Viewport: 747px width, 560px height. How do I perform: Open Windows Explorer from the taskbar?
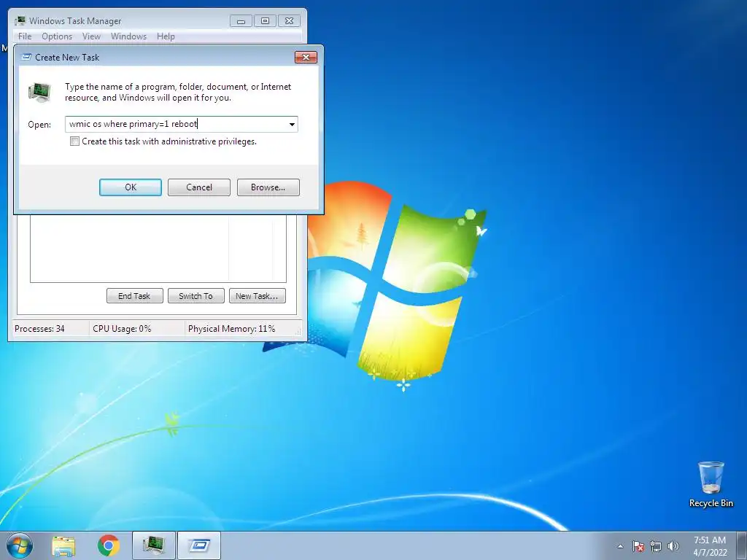click(x=63, y=546)
